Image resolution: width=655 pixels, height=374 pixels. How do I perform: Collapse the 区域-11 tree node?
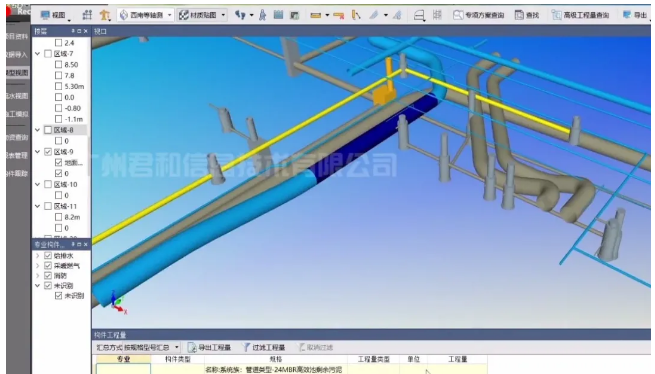(x=38, y=206)
